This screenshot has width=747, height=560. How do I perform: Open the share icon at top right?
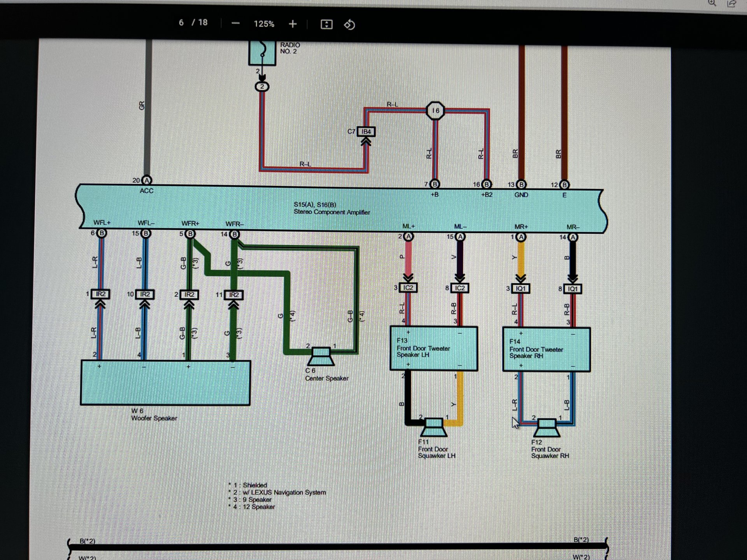pos(731,3)
